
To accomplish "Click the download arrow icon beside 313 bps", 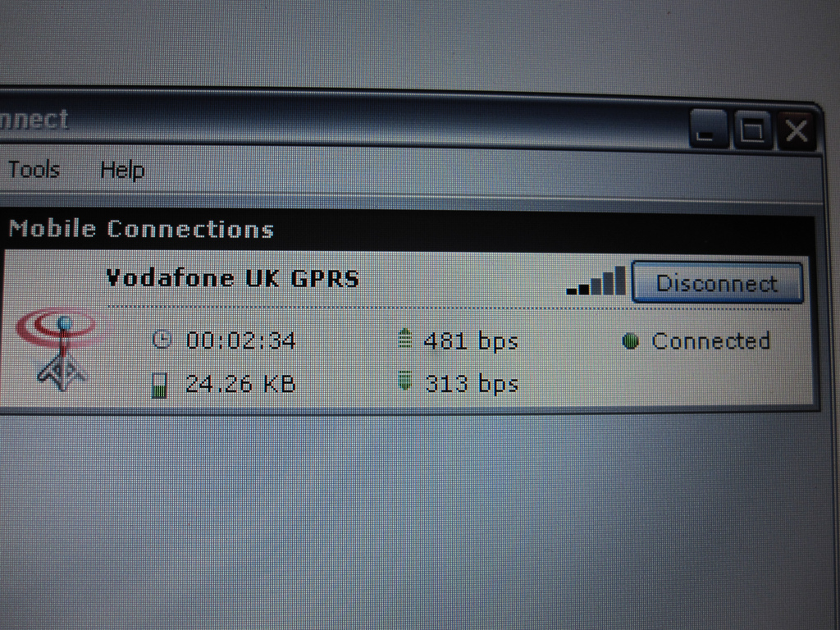I will tap(405, 381).
